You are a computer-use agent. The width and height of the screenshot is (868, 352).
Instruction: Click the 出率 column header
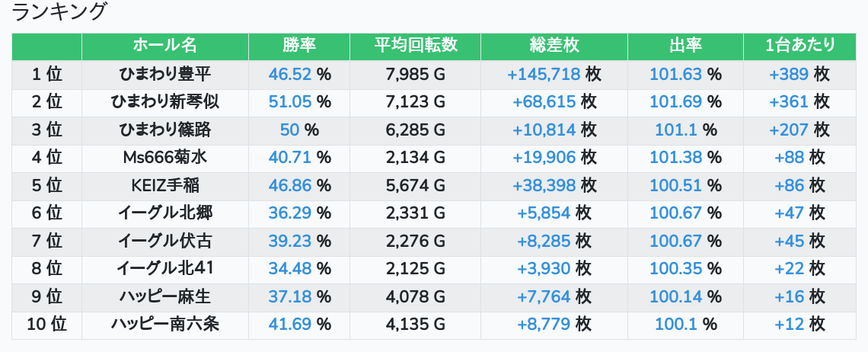(685, 46)
